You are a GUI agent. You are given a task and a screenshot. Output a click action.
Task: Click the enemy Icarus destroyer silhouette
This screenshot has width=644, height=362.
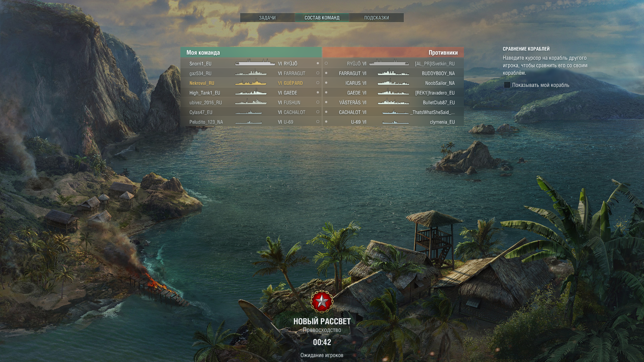pos(393,82)
